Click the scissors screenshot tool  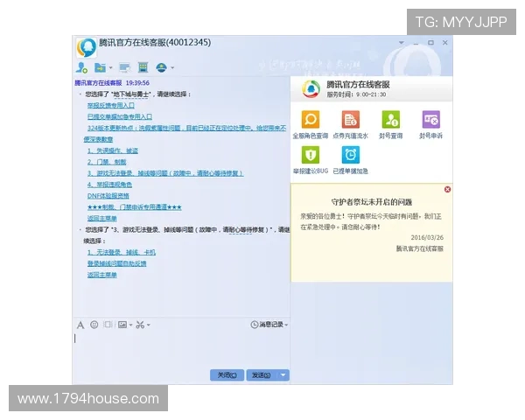point(140,325)
